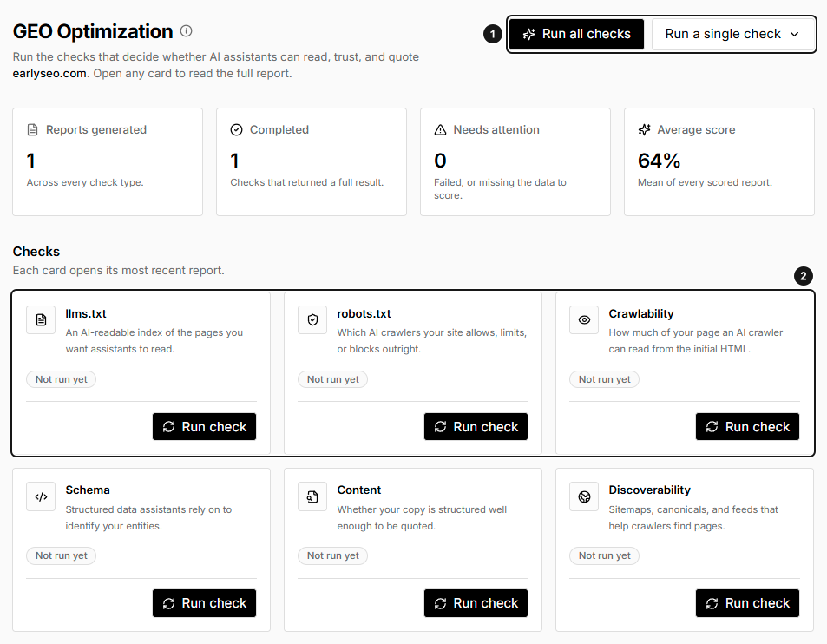Click the Not run yet badge on robots.txt
827x644 pixels.
click(x=333, y=379)
